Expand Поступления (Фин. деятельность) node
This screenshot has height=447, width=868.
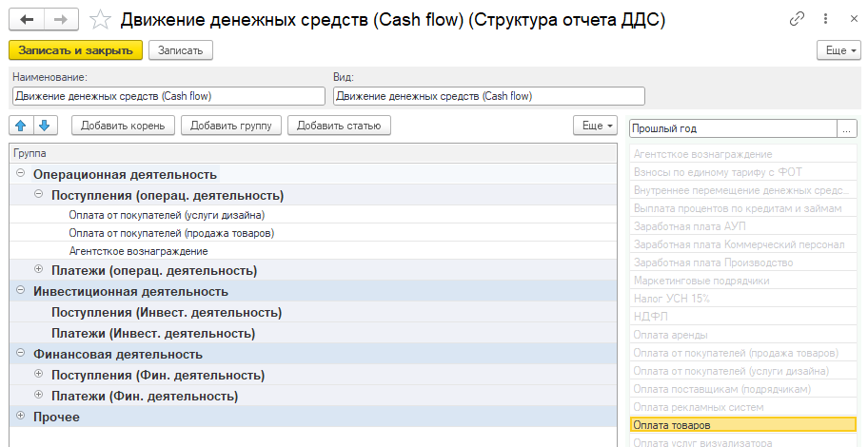38,374
